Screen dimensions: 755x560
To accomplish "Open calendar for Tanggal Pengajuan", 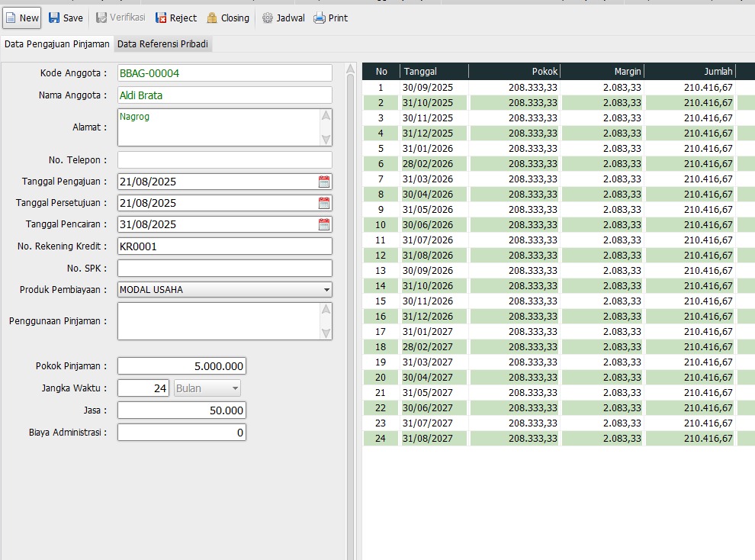I will [x=324, y=182].
